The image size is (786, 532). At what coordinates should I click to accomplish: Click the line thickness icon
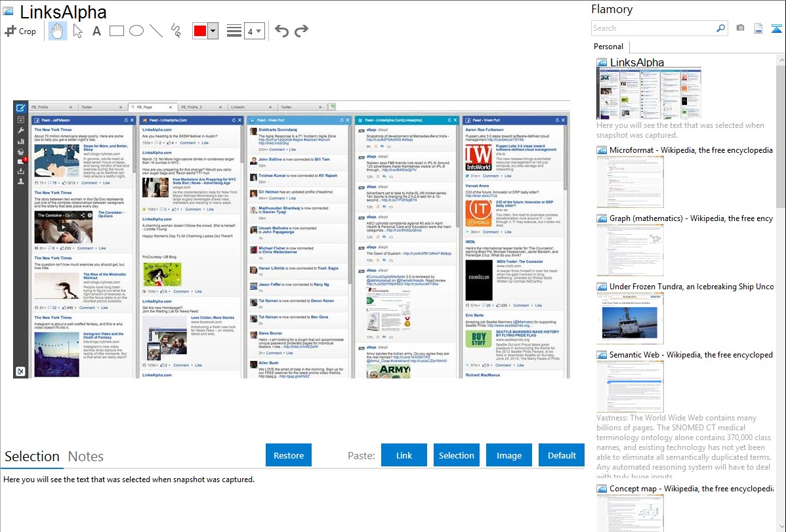(234, 31)
